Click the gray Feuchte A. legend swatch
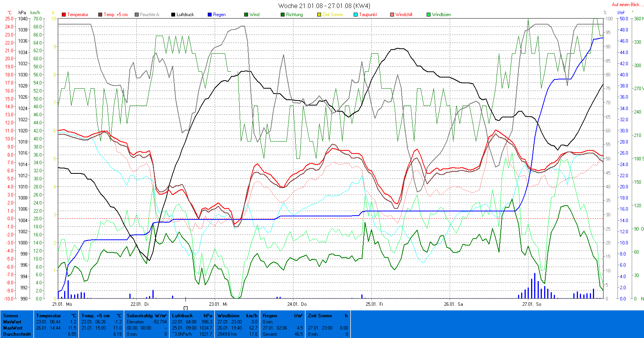 [137, 15]
